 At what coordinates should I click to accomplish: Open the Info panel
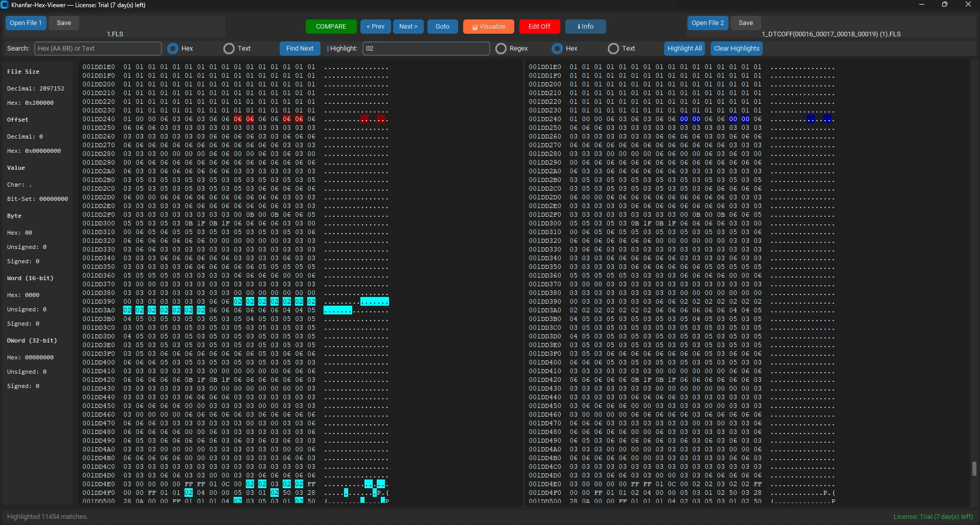585,26
